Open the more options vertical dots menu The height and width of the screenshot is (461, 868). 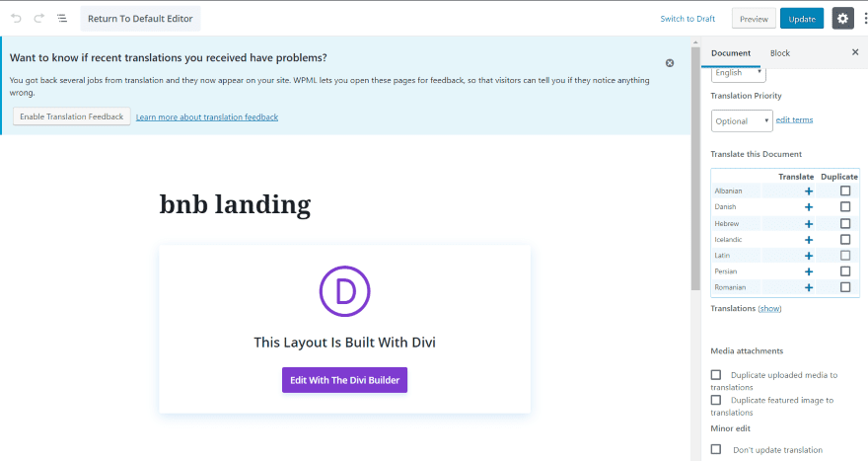click(x=865, y=19)
